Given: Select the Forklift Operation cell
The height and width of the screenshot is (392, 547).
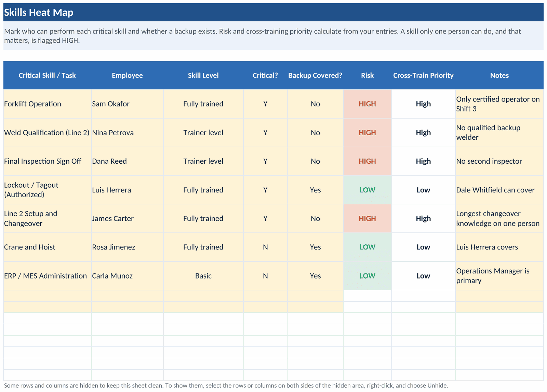Looking at the screenshot, I should 47,104.
